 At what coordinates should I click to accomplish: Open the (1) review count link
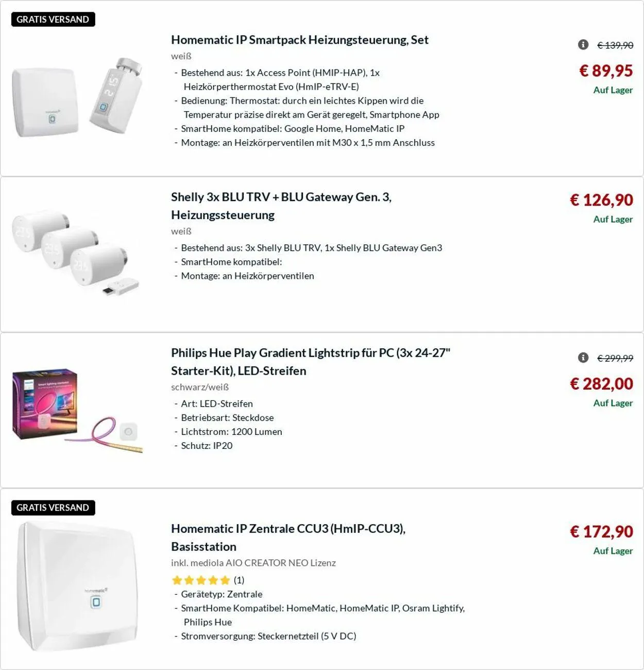pos(239,580)
